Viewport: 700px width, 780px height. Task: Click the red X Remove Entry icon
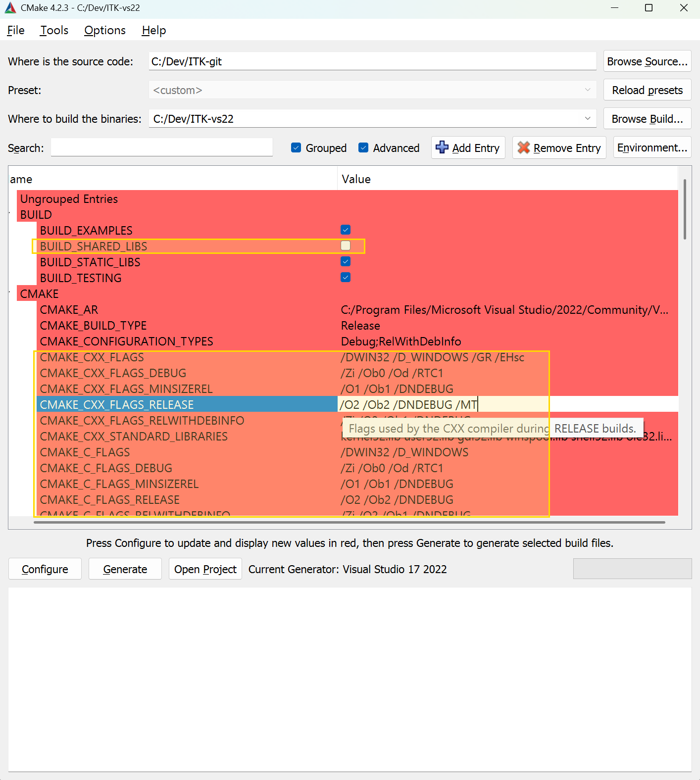coord(523,147)
